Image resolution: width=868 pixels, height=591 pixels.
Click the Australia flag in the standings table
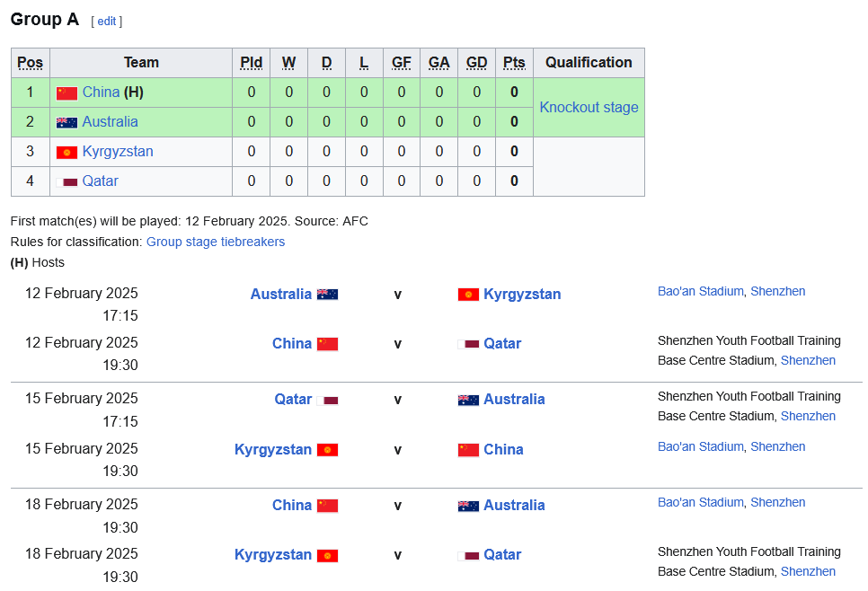click(x=66, y=123)
